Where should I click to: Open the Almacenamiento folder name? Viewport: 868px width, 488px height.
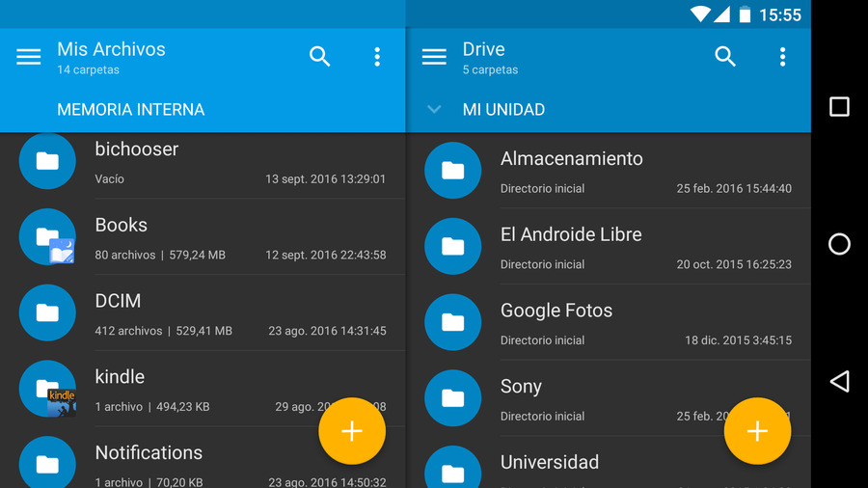pos(572,159)
